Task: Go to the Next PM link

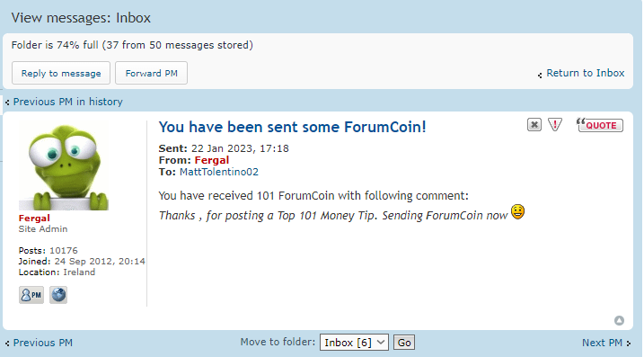Action: tap(602, 343)
